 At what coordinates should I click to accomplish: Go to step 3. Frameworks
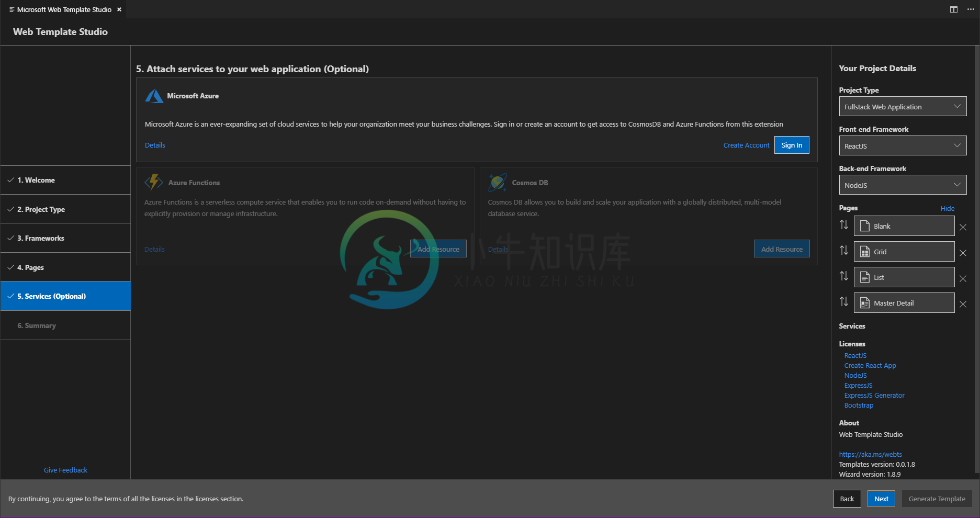tap(65, 238)
